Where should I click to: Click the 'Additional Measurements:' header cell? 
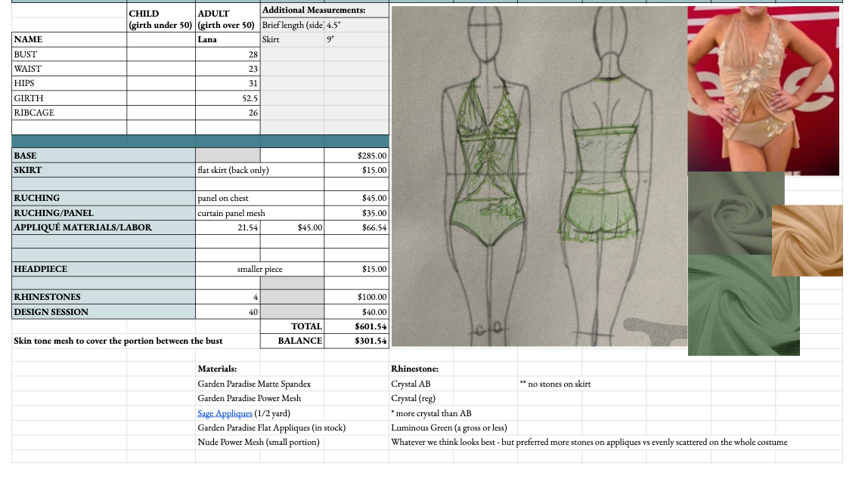coord(324,10)
